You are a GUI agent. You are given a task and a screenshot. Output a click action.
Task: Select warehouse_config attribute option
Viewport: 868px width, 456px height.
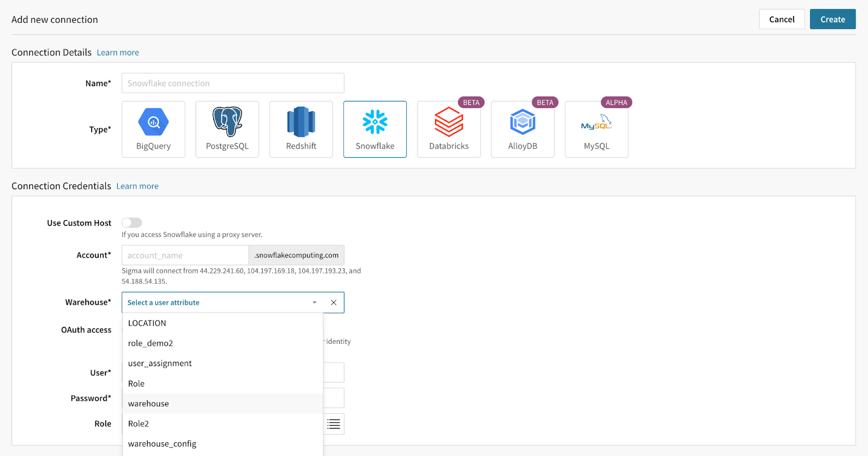click(x=223, y=444)
